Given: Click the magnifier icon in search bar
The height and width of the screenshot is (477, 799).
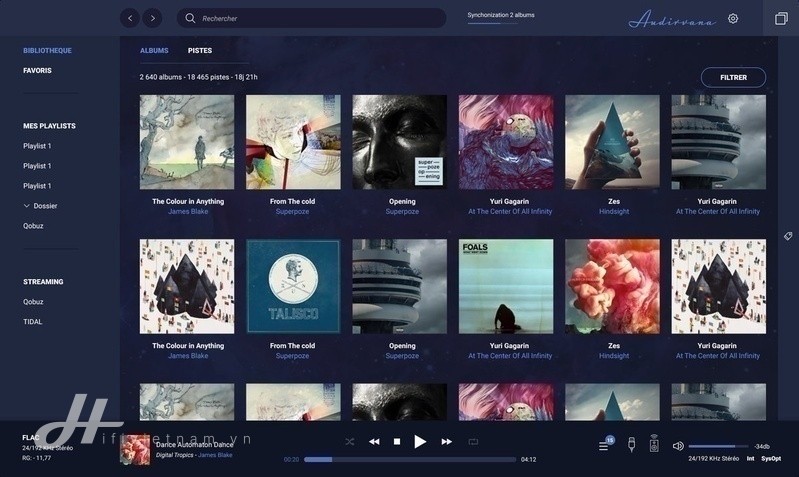Looking at the screenshot, I should (x=190, y=18).
